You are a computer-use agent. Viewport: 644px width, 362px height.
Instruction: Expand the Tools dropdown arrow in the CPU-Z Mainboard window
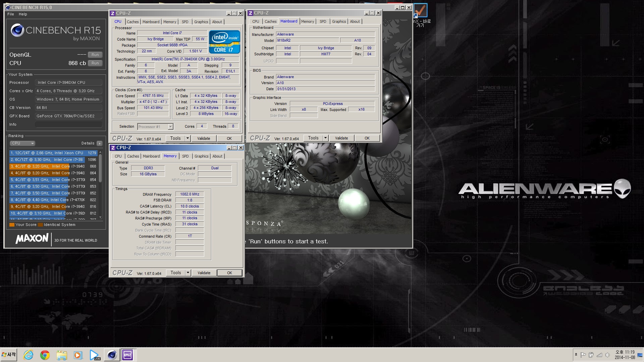coord(325,138)
